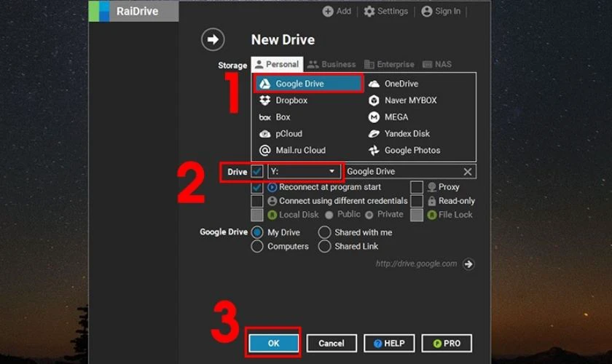Choose the OneDrive cloud icon
The image size is (612, 364).
pyautogui.click(x=374, y=84)
